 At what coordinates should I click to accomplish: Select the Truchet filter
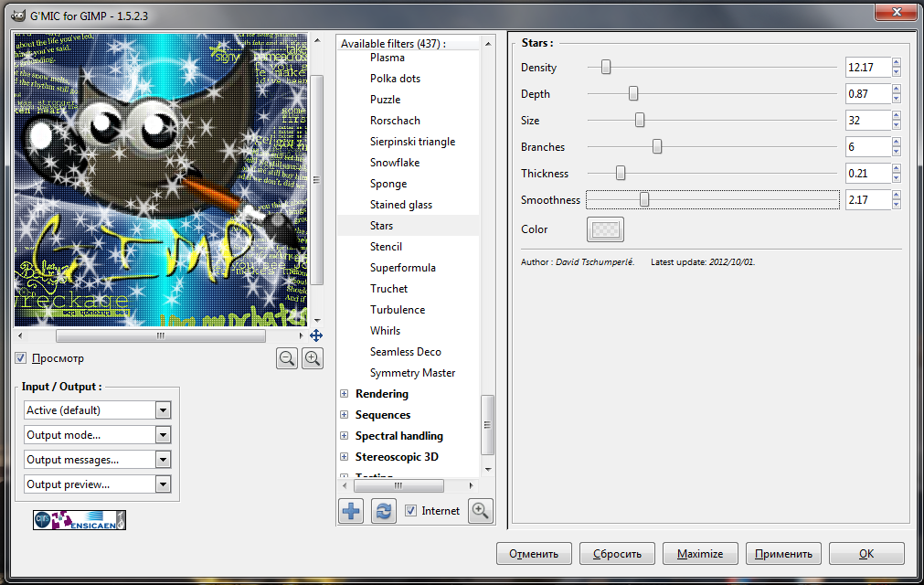click(388, 289)
